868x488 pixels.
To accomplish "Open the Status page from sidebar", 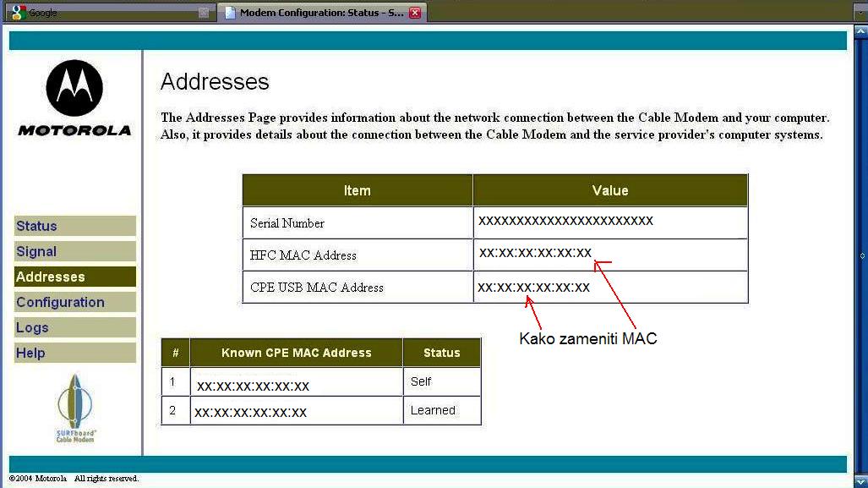I will pyautogui.click(x=75, y=226).
